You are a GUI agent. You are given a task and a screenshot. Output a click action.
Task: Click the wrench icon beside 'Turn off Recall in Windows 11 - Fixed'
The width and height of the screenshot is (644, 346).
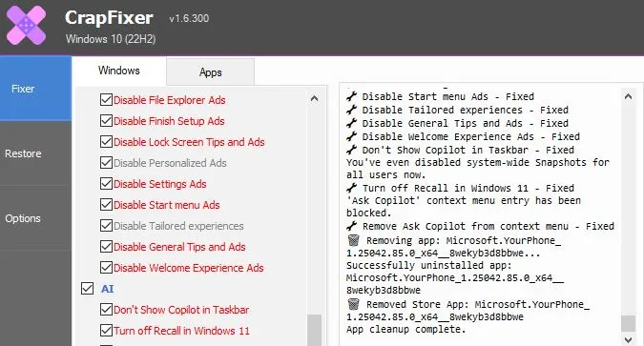[x=351, y=188]
